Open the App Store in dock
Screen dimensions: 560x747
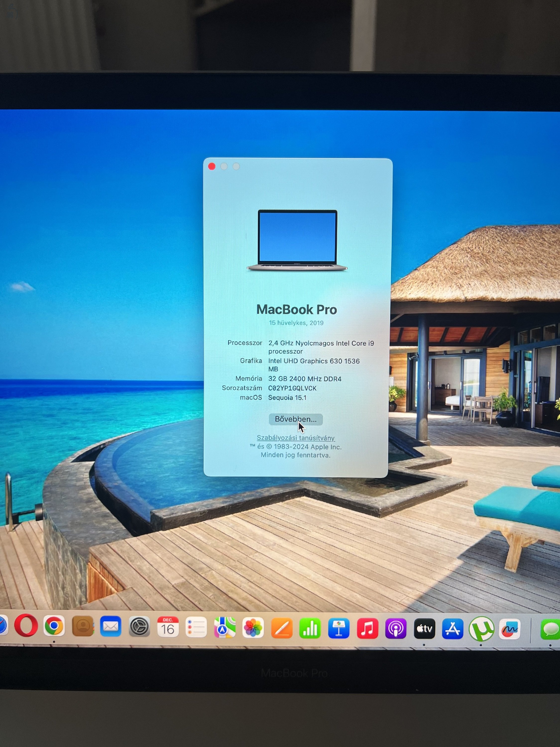[452, 629]
